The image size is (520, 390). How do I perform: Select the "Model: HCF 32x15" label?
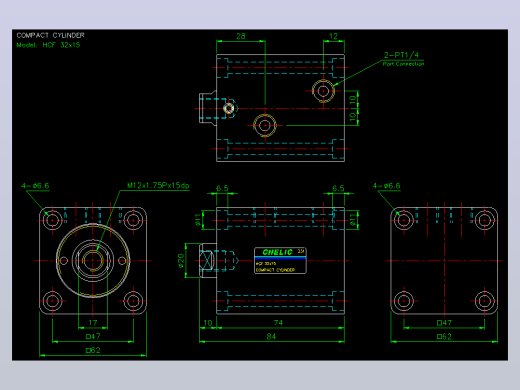[x=48, y=45]
